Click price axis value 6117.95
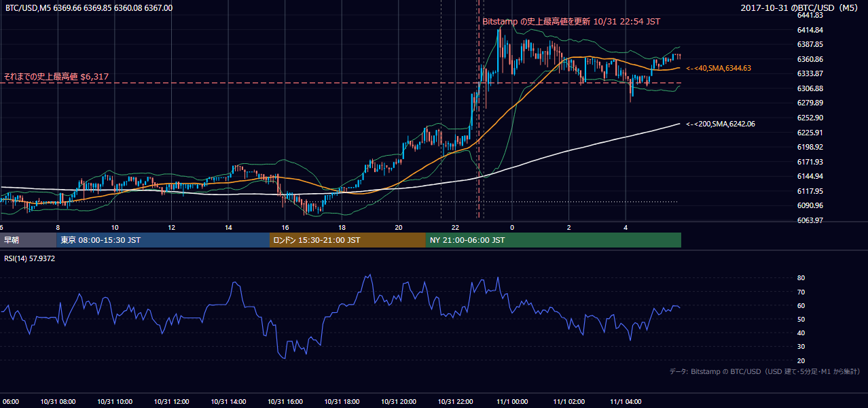 [810, 191]
